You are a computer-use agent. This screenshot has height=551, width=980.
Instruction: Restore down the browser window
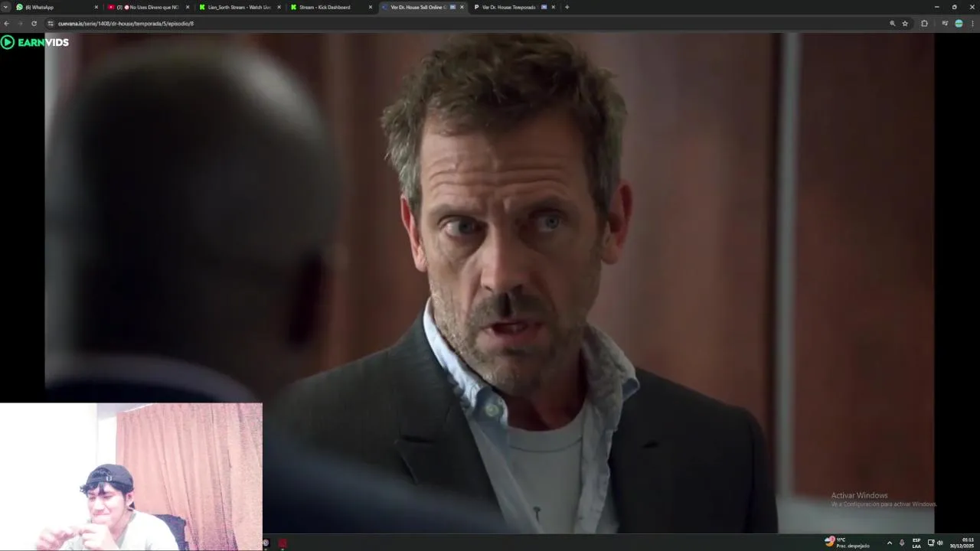954,7
